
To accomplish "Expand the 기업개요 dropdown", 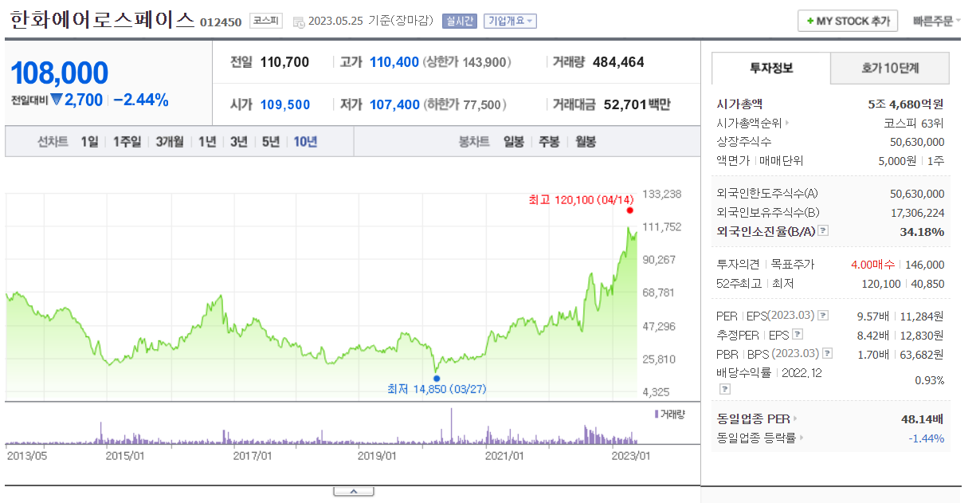I will (510, 22).
